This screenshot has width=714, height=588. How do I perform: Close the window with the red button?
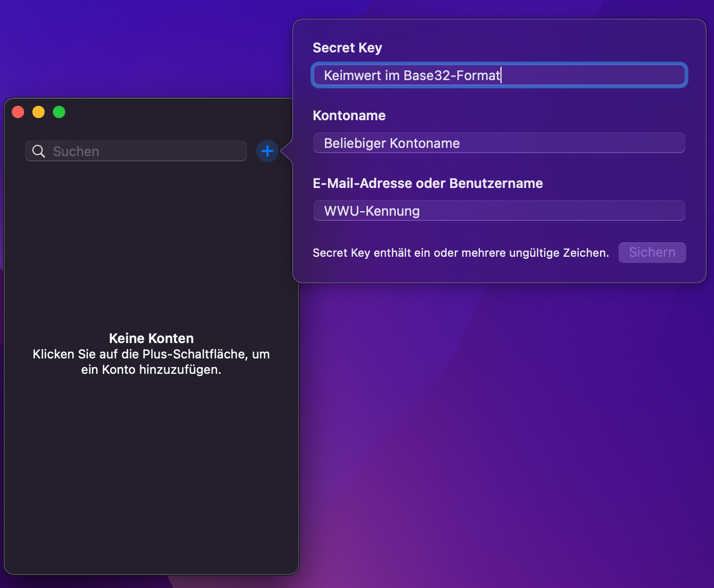pos(18,112)
